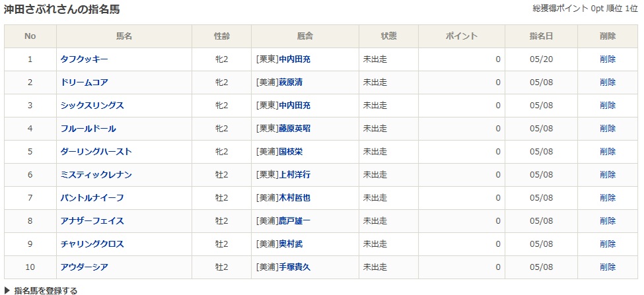
Task: Delete チャリングクロス with its 削除 link
Action: 608,244
